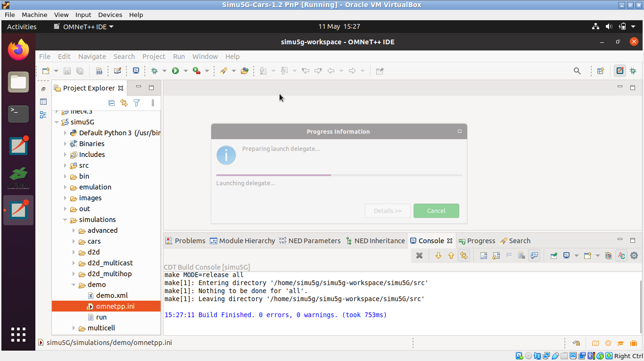Click Collapse All in Project Explorer
The height and width of the screenshot is (361, 644).
[x=111, y=103]
